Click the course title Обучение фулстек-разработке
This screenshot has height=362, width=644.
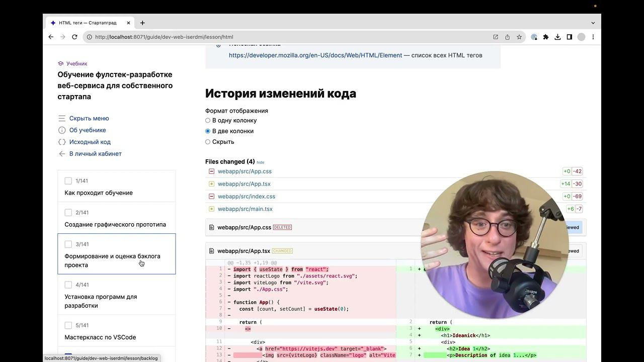(115, 85)
